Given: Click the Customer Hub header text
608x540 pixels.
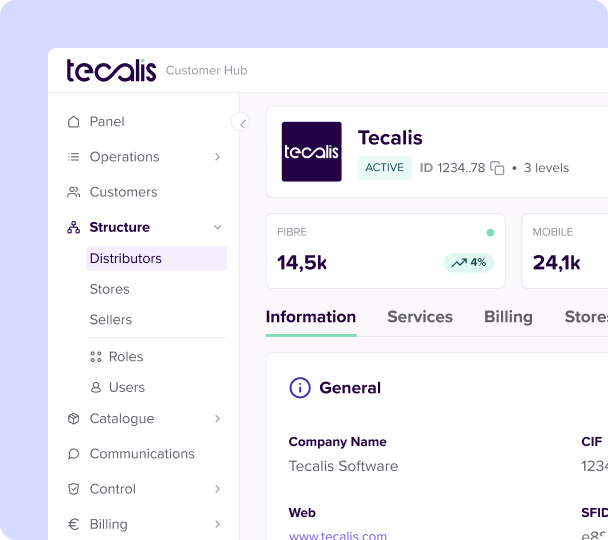Looking at the screenshot, I should (x=206, y=71).
